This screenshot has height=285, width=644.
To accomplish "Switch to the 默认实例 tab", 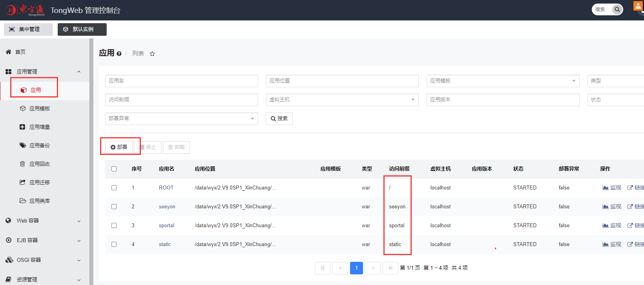I will [x=82, y=29].
